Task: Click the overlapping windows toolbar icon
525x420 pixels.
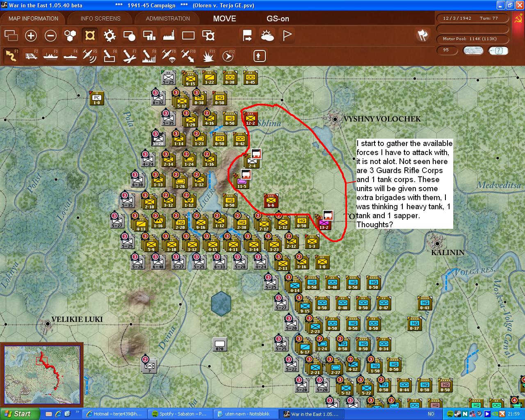Action: click(x=11, y=36)
